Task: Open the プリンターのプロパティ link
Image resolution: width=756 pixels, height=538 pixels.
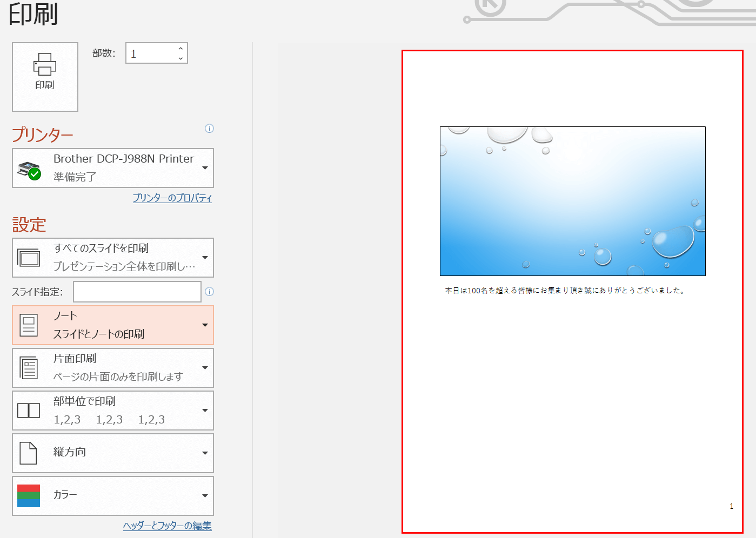Action: tap(172, 198)
